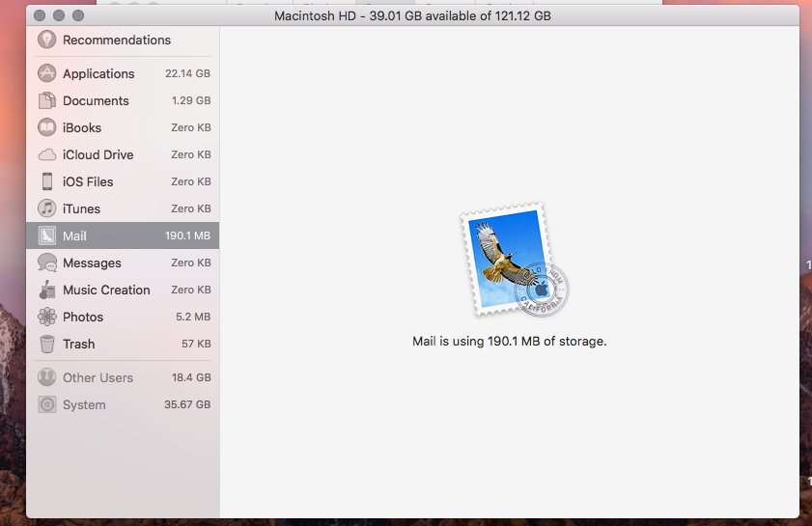Image resolution: width=812 pixels, height=526 pixels.
Task: Click the Mail stamp icon in sidebar
Action: (x=46, y=235)
